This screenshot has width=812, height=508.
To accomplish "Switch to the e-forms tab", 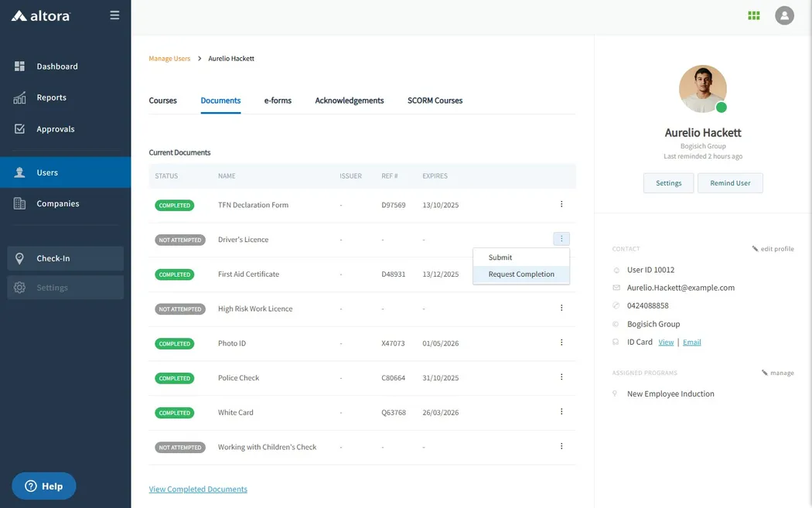I will click(278, 101).
